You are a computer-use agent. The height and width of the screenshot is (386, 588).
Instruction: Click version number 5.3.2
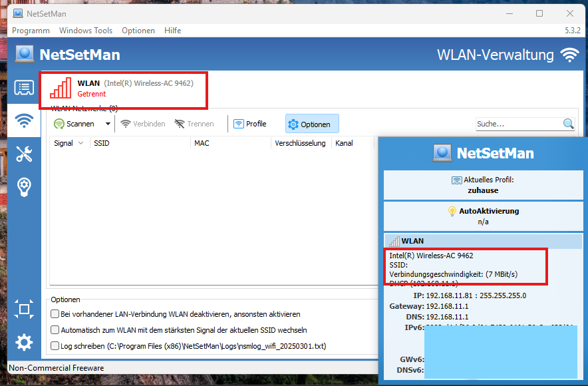573,31
